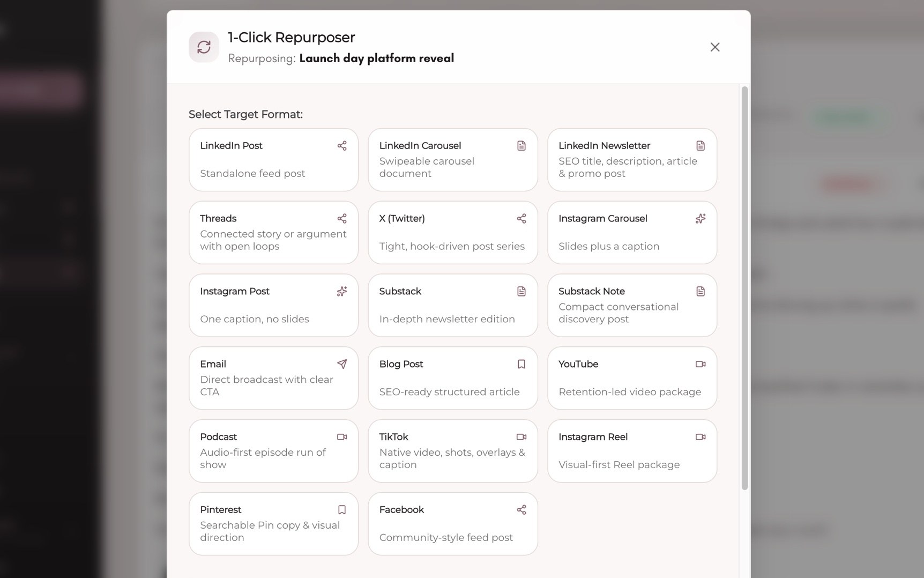Click the sparkle icon on Instagram Carousel card
Screen dimensions: 924x578
pyautogui.click(x=701, y=219)
